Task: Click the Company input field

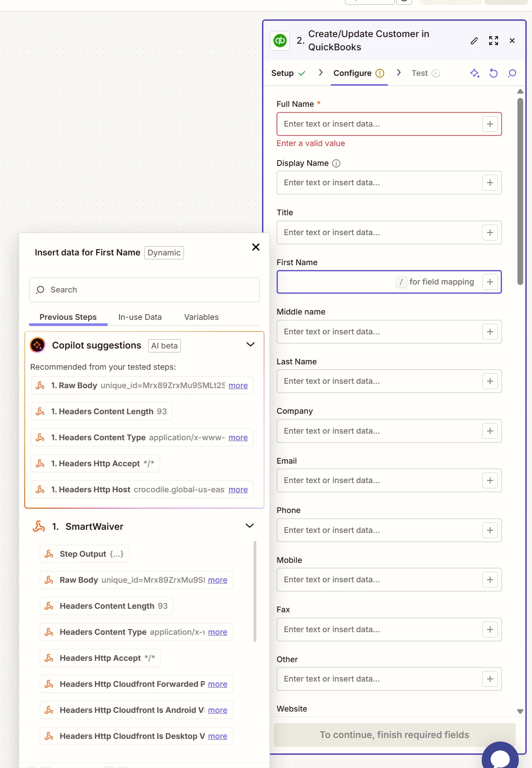Action: coord(389,431)
